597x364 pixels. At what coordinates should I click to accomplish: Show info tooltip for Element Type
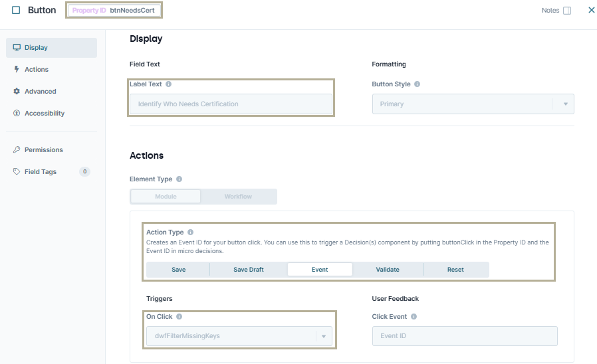pyautogui.click(x=179, y=179)
